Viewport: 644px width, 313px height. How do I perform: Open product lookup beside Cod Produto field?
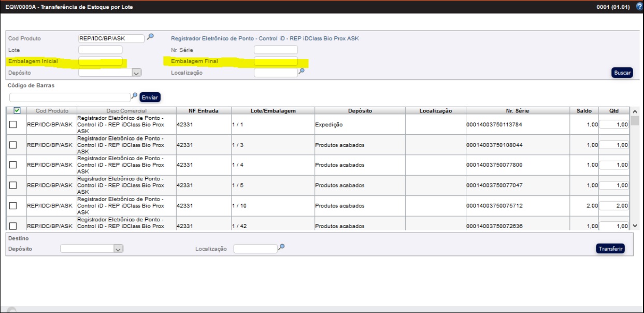(x=150, y=37)
